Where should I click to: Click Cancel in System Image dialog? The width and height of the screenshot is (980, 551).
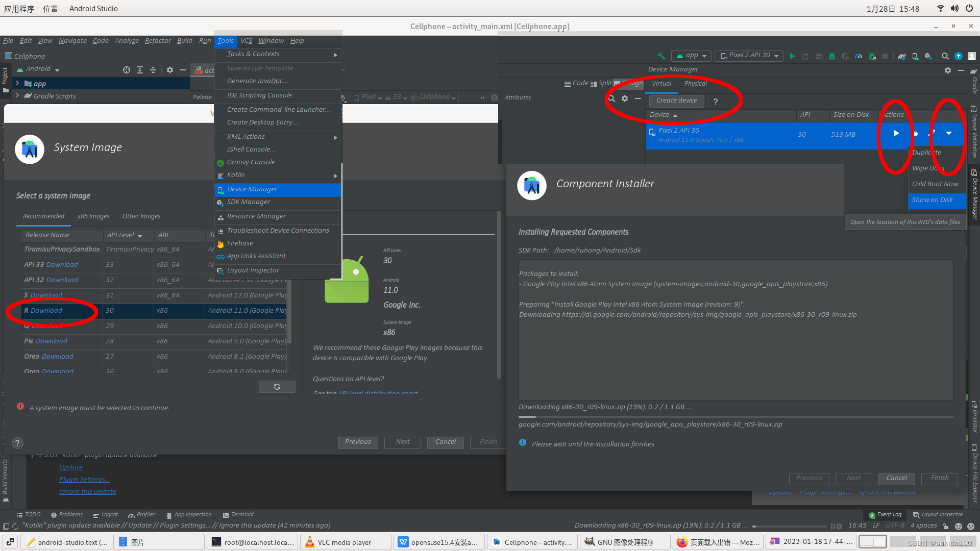coord(446,442)
